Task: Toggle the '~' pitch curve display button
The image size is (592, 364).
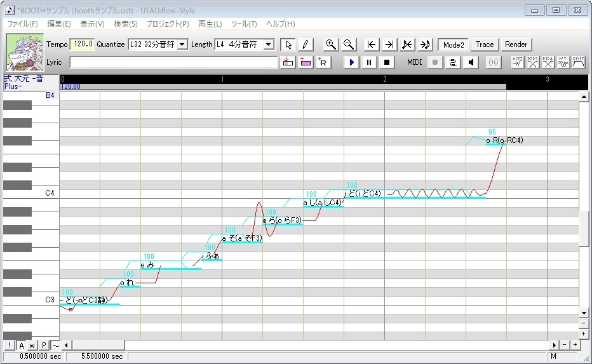Action: pos(55,345)
